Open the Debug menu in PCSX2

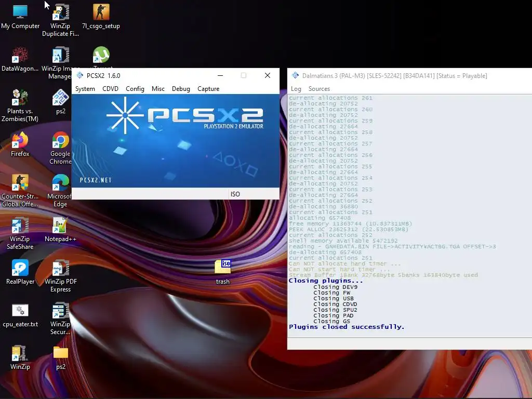pos(181,89)
